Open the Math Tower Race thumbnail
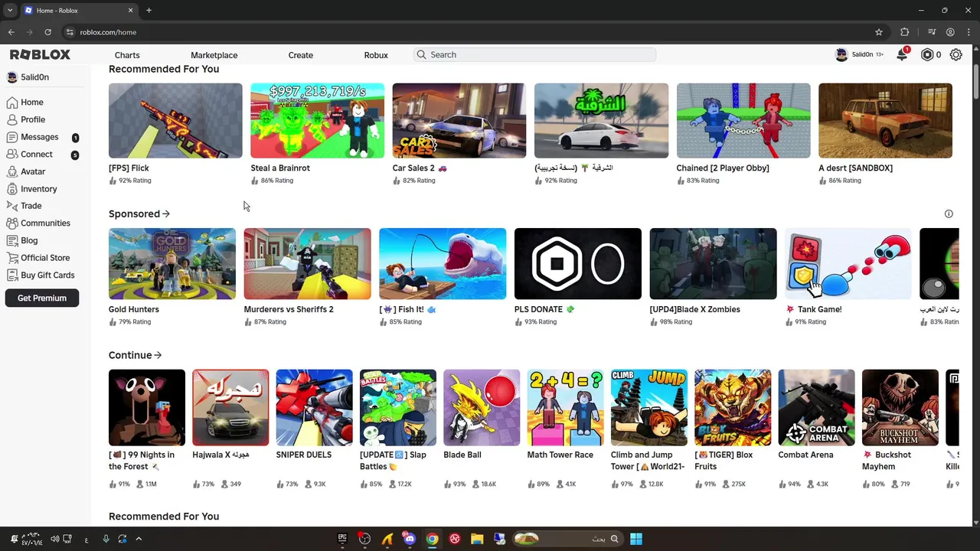The width and height of the screenshot is (980, 551). pos(565,408)
